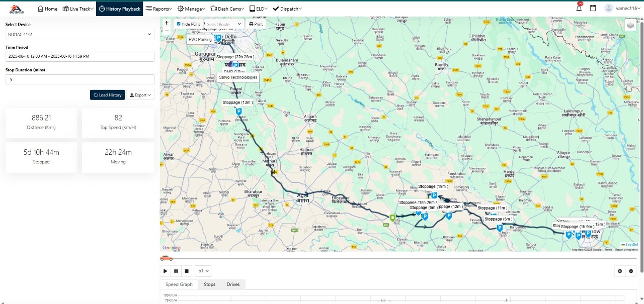This screenshot has width=644, height=304.
Task: Click the graph zoom-in plus icon
Action: [x=620, y=271]
